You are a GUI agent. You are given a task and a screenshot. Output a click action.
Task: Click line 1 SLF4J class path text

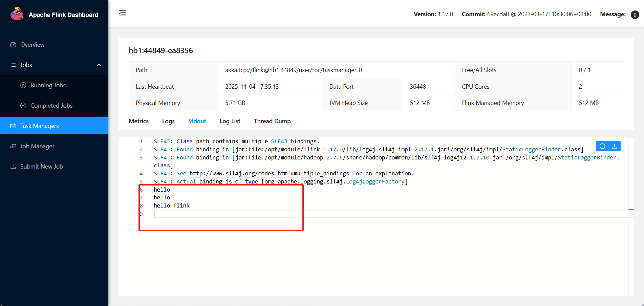tap(237, 141)
